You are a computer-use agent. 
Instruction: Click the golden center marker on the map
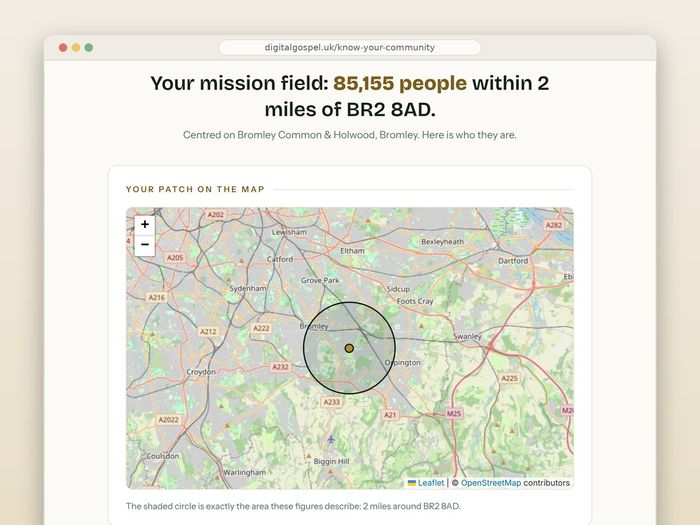click(349, 348)
